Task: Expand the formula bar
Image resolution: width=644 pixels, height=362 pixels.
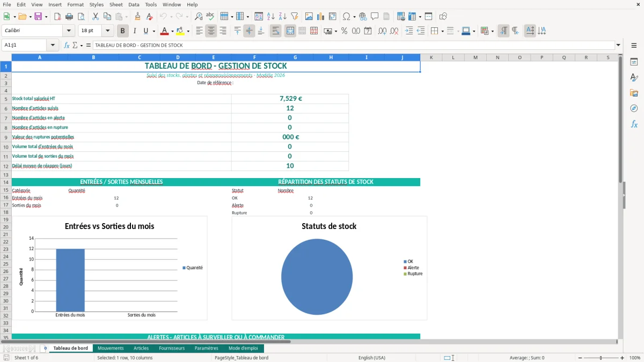Action: point(619,46)
